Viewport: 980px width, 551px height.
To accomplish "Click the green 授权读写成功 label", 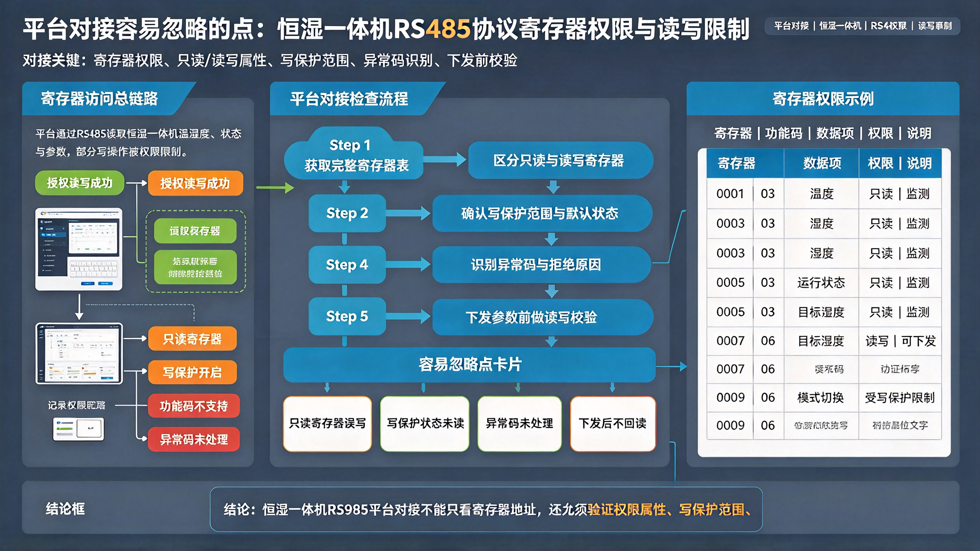I will point(79,183).
